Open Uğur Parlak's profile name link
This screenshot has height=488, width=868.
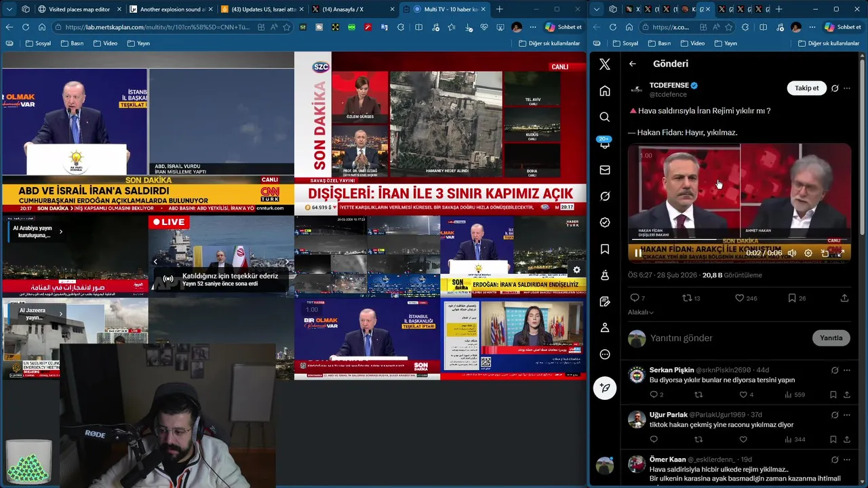669,415
